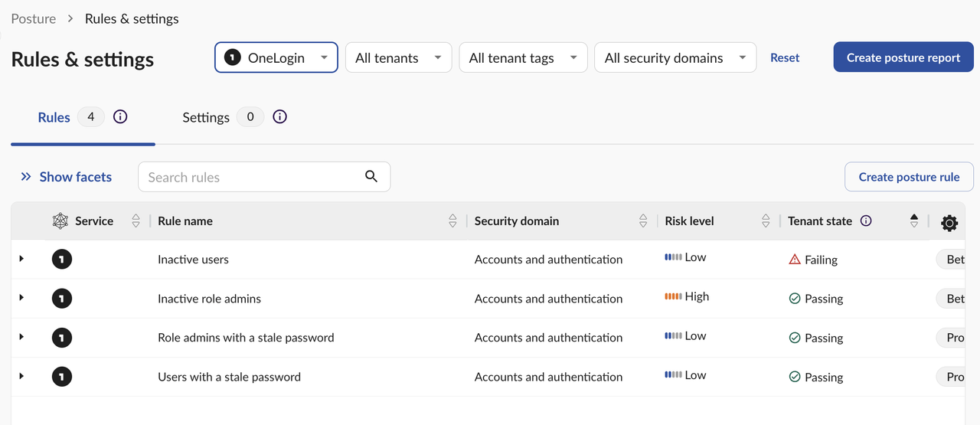Screen dimensions: 980x425
Task: Select the Rules tab
Action: [54, 117]
